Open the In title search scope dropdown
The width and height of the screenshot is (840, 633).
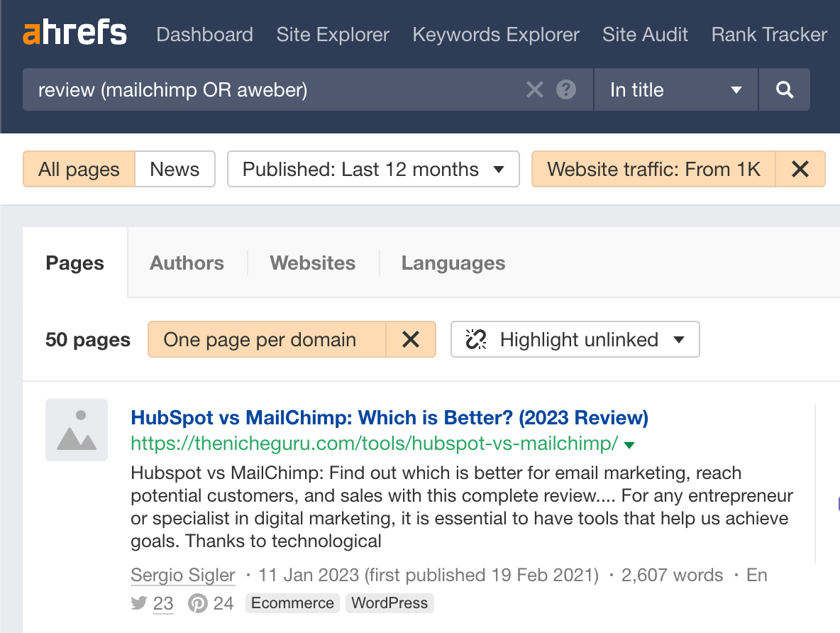674,89
